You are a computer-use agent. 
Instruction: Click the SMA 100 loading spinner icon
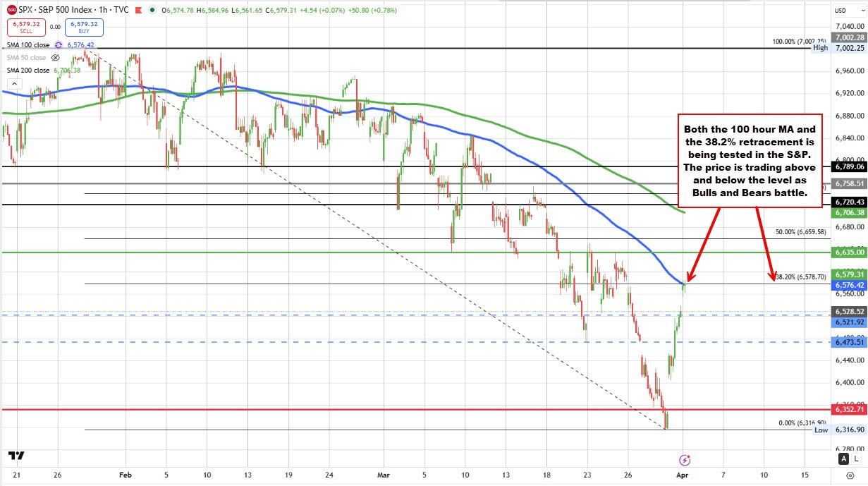tap(59, 45)
